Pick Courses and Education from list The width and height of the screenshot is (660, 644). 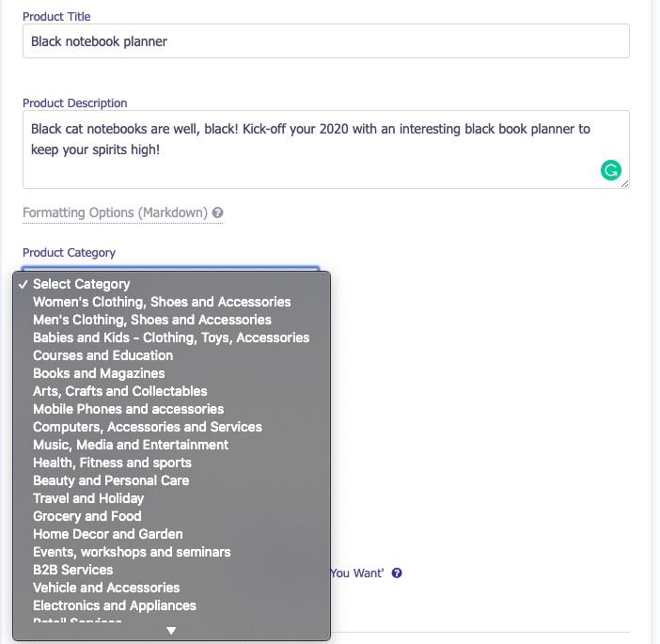click(x=103, y=355)
